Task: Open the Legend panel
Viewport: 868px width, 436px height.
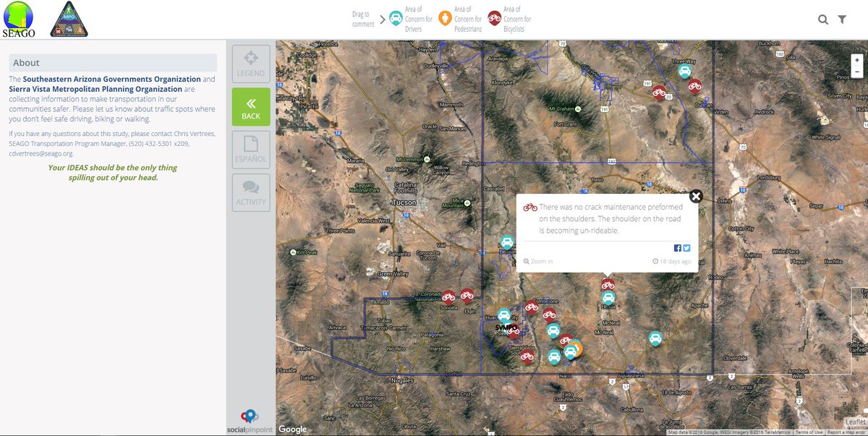Action: 251,63
